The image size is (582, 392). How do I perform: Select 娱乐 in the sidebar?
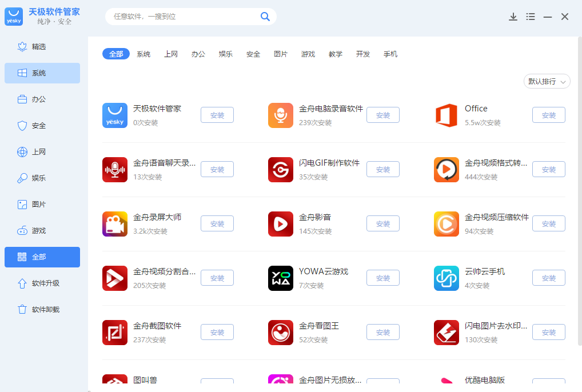(x=42, y=178)
